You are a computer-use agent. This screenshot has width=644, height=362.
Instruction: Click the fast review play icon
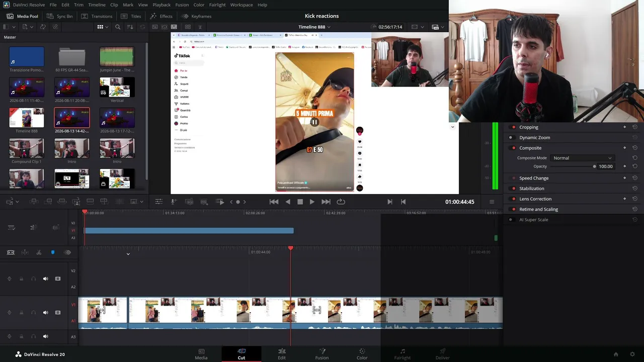click(220, 202)
